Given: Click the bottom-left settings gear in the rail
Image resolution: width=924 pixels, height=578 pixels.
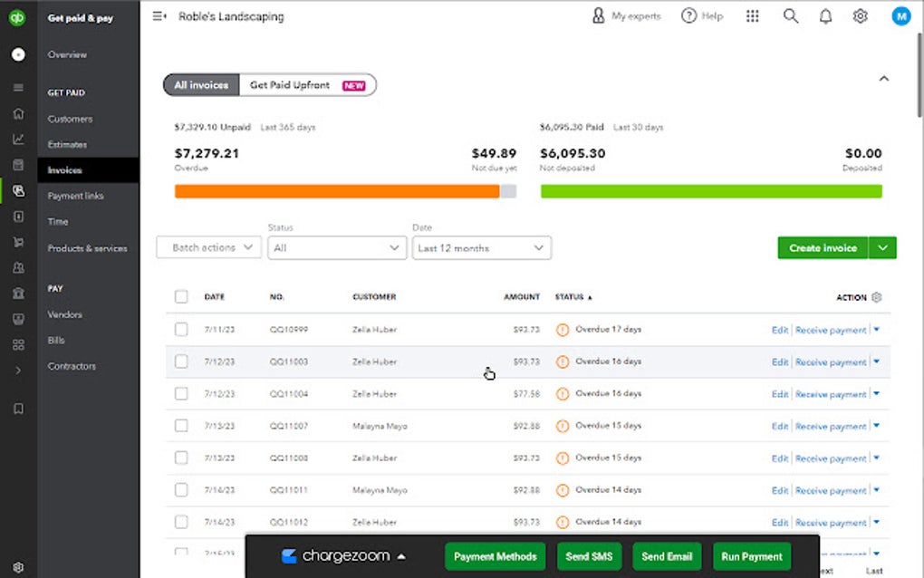Looking at the screenshot, I should coord(18,567).
